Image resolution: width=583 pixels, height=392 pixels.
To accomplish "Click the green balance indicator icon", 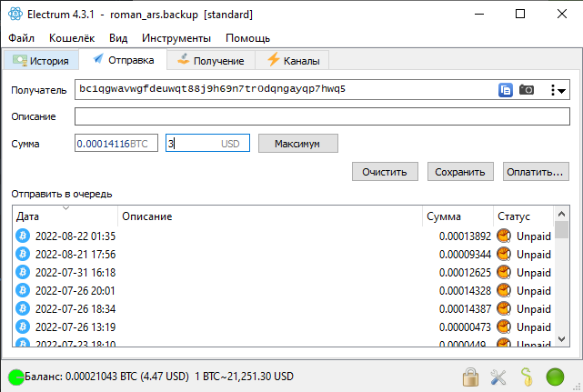I will click(x=15, y=377).
